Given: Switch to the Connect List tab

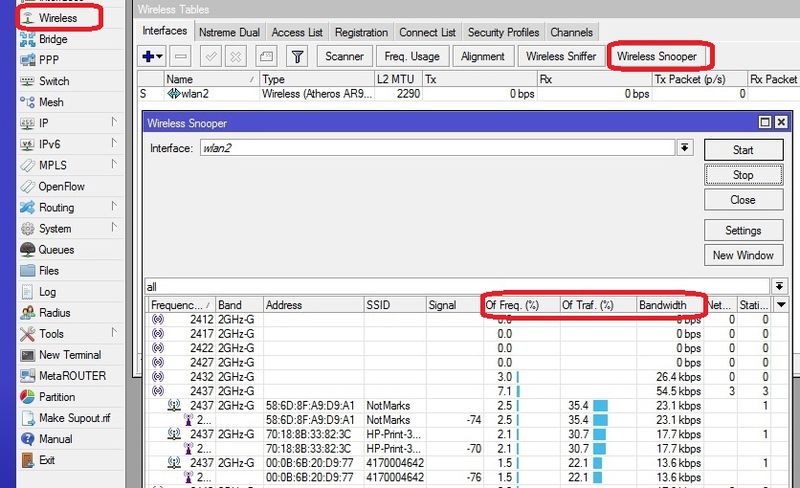Looking at the screenshot, I should pos(428,32).
